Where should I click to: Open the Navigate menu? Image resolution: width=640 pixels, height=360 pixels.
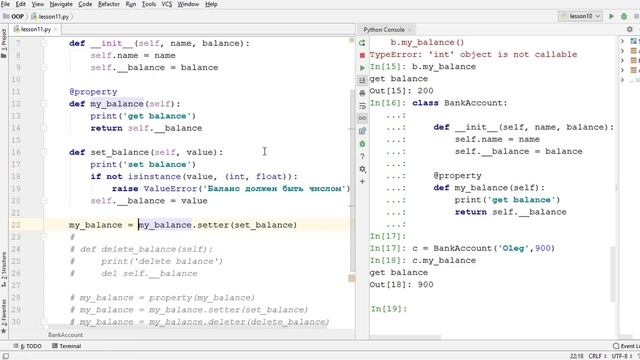pyautogui.click(x=61, y=4)
